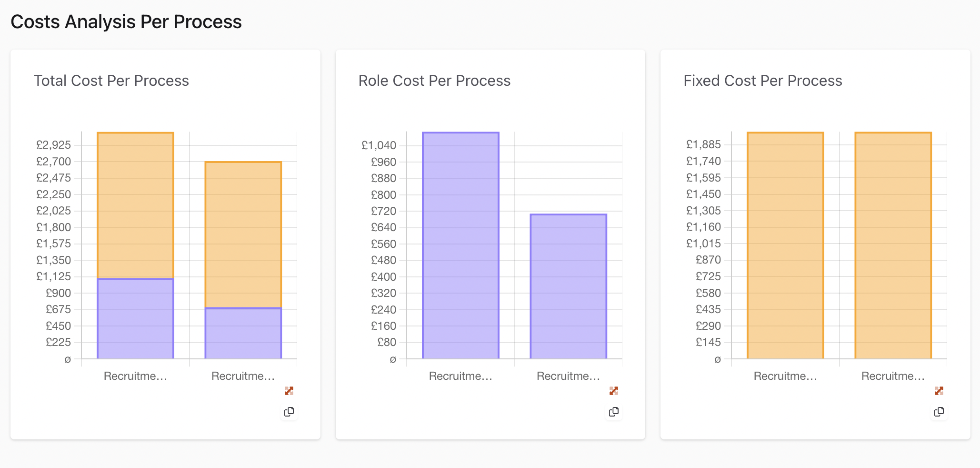
Task: Click the 'Total Cost Per Process' card title
Action: (111, 81)
